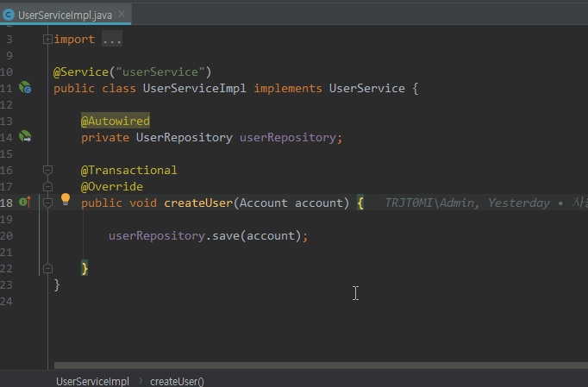588x387 pixels.
Task: Open the UserServiceImpl.java editor tab
Action: pos(65,15)
